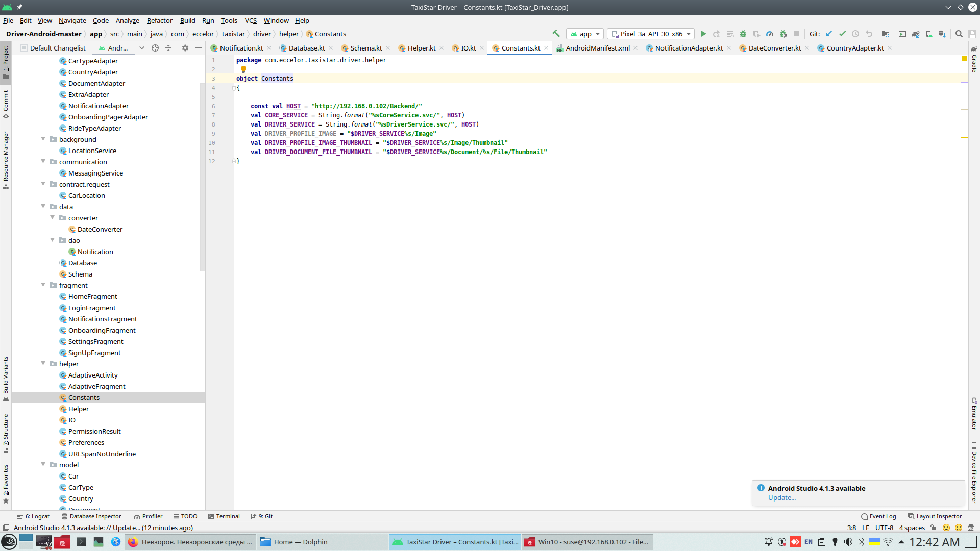Run the app with green play button

703,34
